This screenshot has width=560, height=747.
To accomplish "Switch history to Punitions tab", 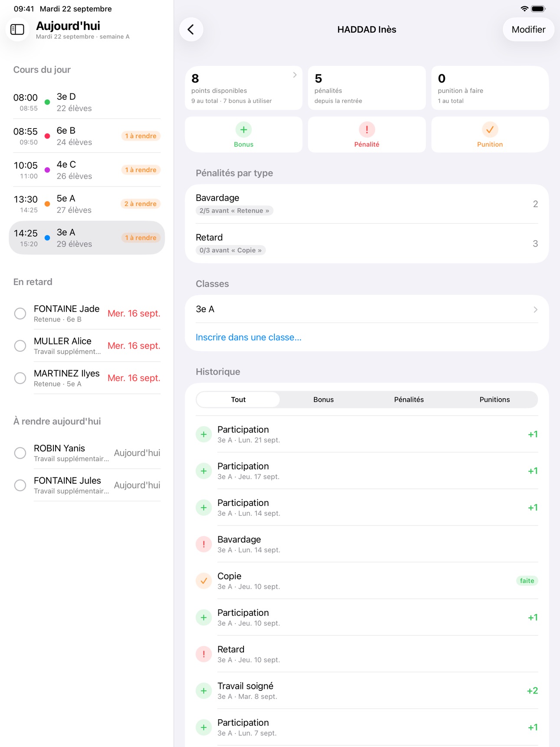I will (495, 400).
